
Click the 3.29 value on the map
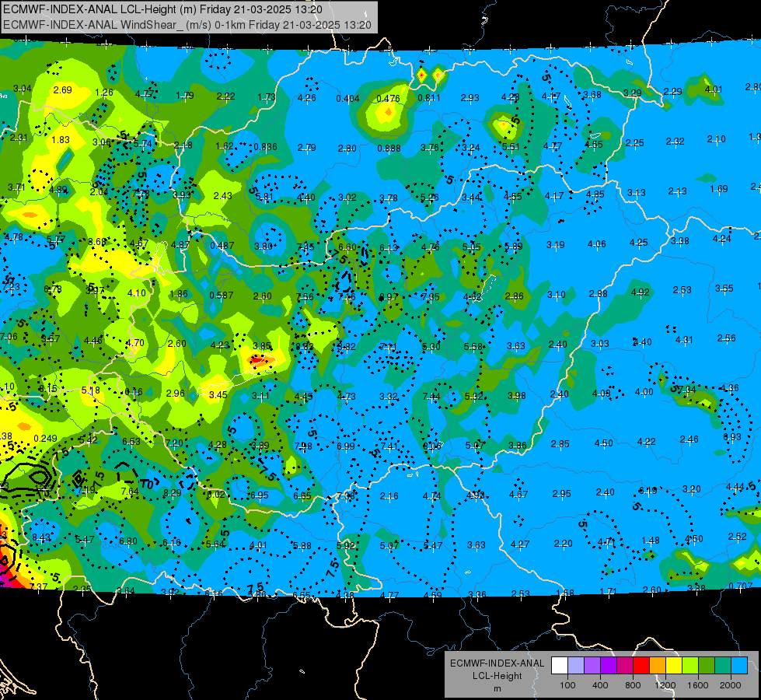(x=633, y=93)
